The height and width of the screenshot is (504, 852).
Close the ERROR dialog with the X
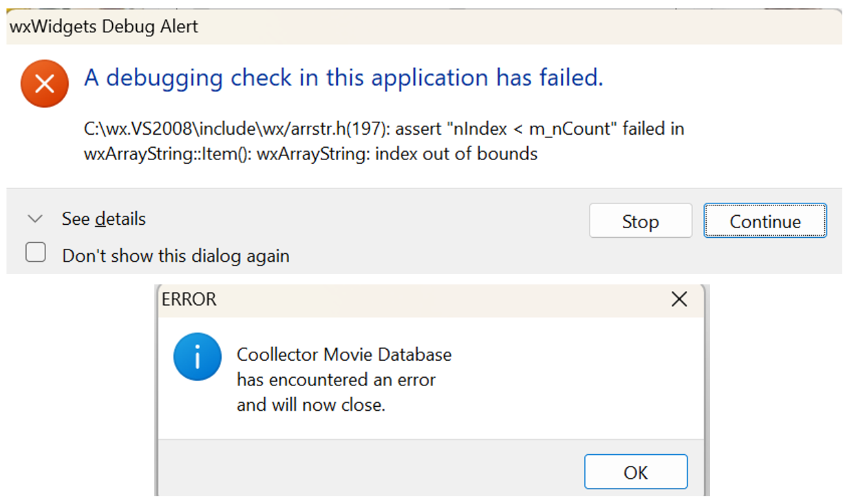679,299
